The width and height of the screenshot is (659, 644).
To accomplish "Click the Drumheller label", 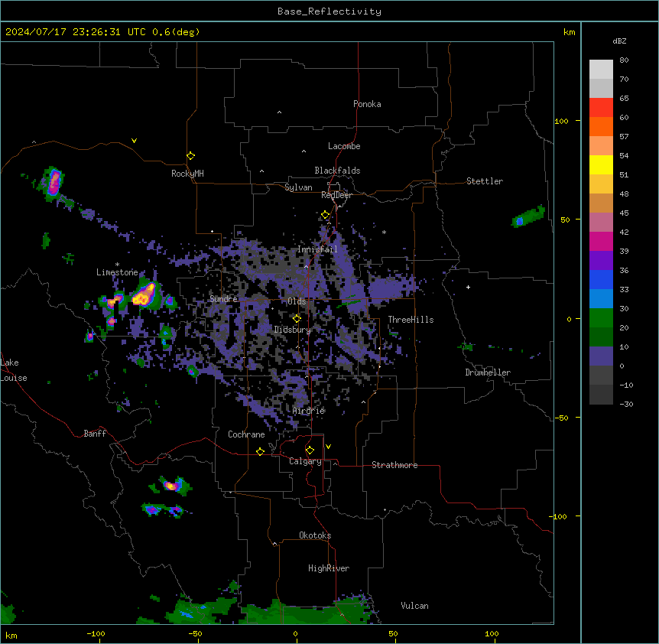I will tap(488, 372).
